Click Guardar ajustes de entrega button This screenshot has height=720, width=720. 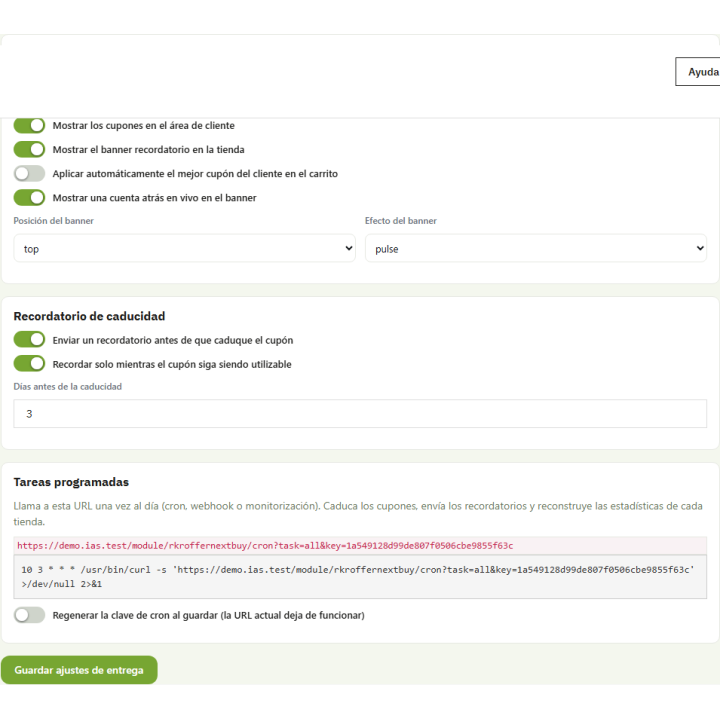[x=79, y=670]
